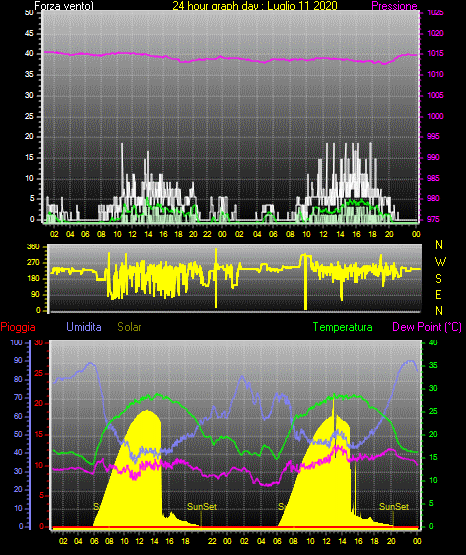Click '180' on the wind direction axis
Screen dimensions: 466x555
click(34, 279)
